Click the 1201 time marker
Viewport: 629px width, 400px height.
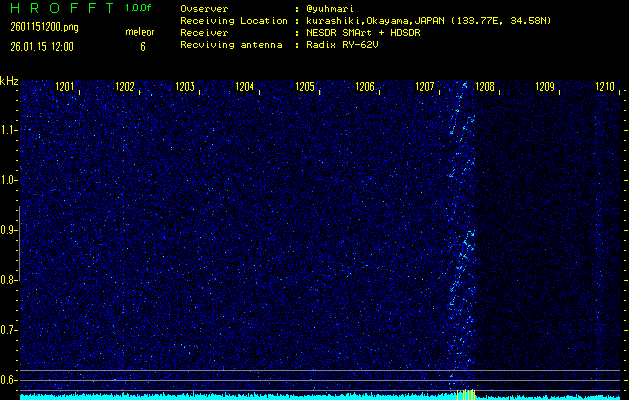pos(65,87)
